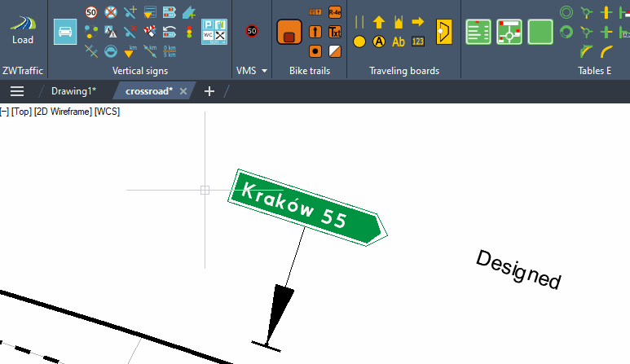This screenshot has width=630, height=364.
Task: Click the plain yellow curved arc icon
Action: coord(606,51)
